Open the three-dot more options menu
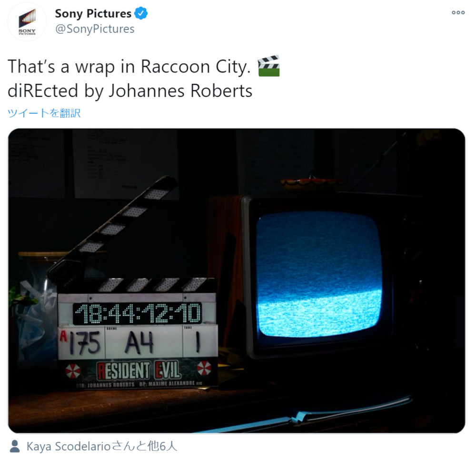The image size is (476, 459). click(458, 12)
